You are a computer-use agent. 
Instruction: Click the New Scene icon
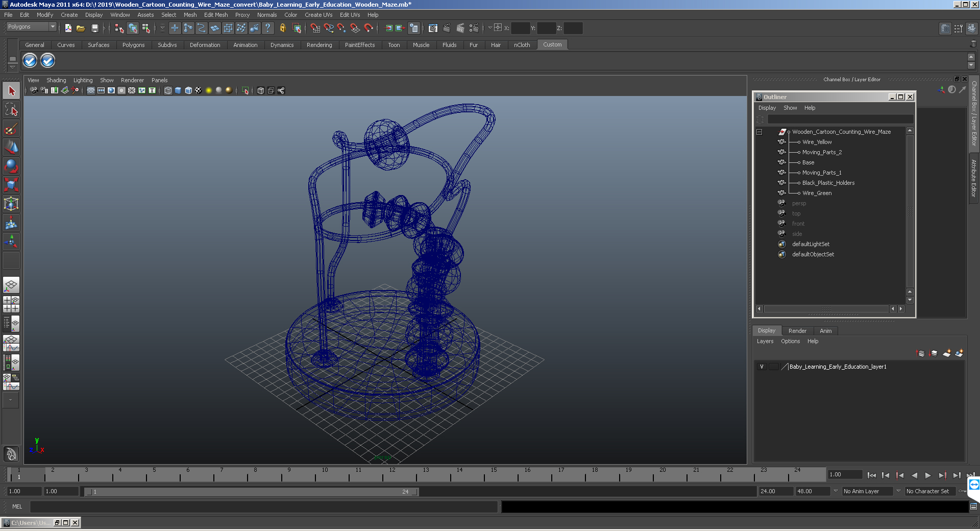[x=68, y=28]
